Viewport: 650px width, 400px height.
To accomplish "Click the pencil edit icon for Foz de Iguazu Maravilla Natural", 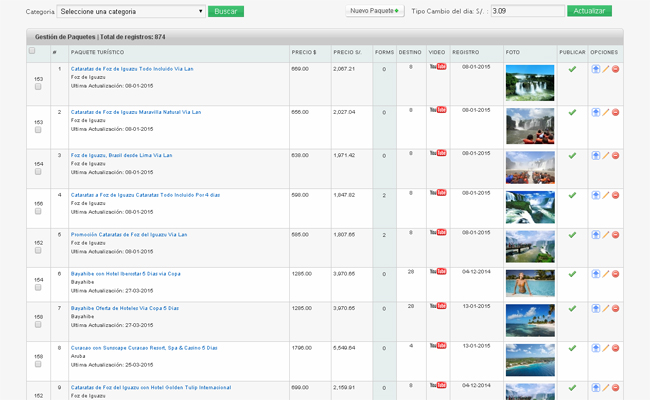I will [x=605, y=111].
